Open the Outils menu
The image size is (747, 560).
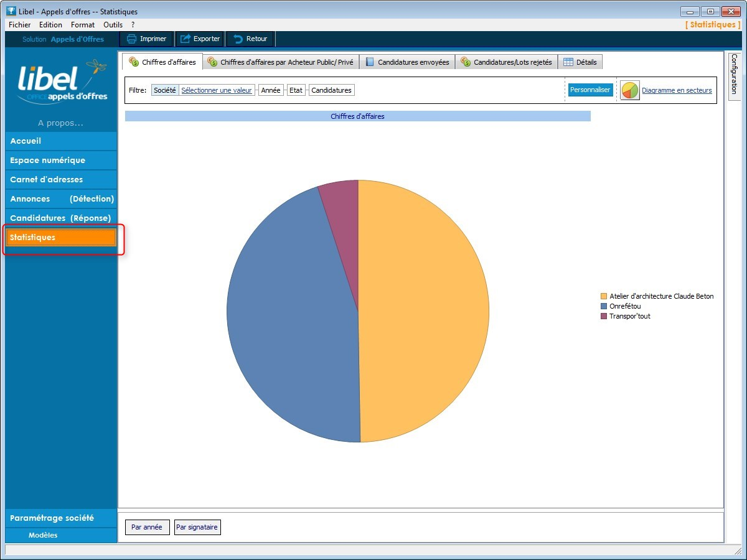[113, 25]
